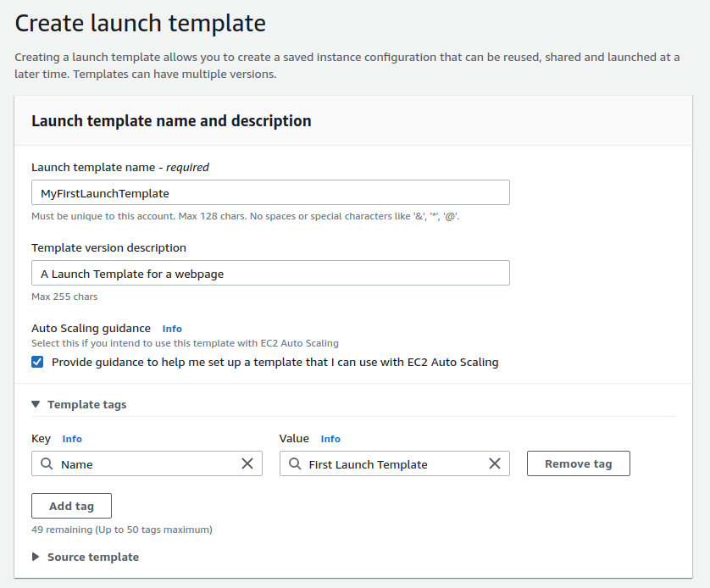
Task: Click the search magnifier in the Value field
Action: [294, 464]
